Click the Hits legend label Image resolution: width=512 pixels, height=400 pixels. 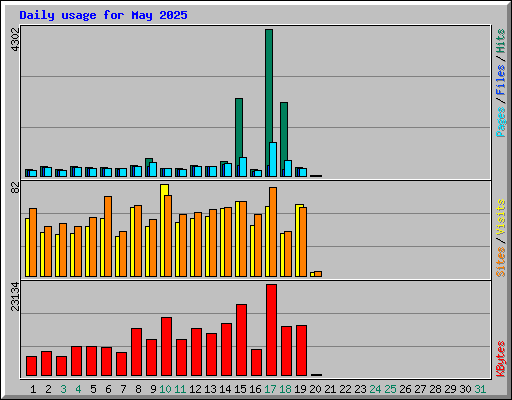pos(501,41)
